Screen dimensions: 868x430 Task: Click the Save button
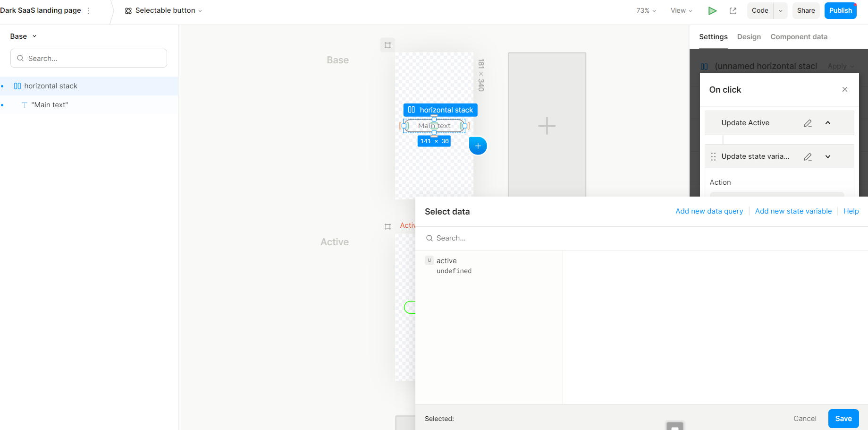coord(843,419)
